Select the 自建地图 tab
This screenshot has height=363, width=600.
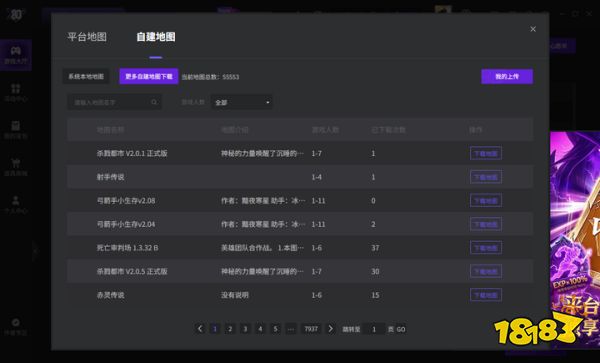[x=156, y=37]
